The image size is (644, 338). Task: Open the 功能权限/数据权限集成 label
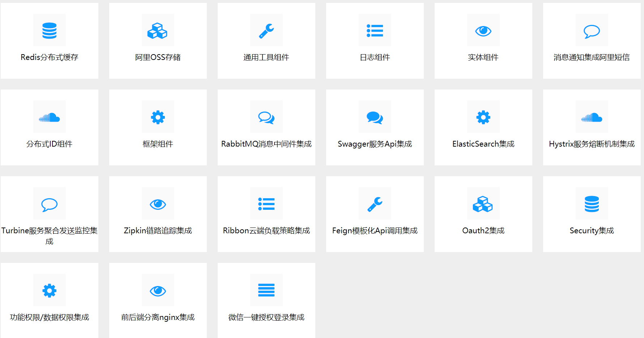tap(50, 317)
